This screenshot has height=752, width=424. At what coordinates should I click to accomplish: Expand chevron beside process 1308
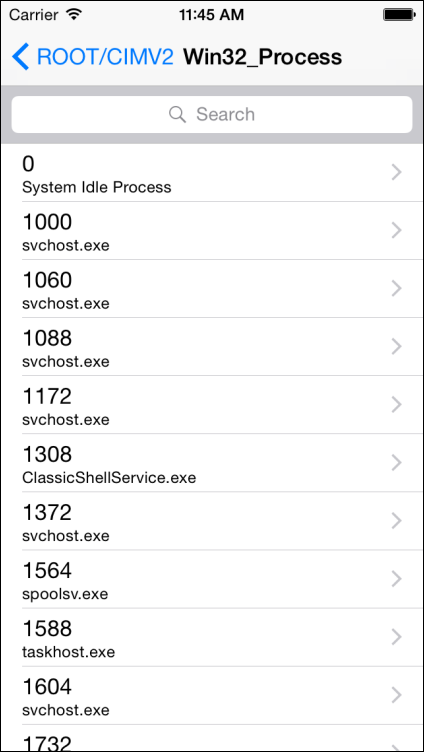click(396, 462)
